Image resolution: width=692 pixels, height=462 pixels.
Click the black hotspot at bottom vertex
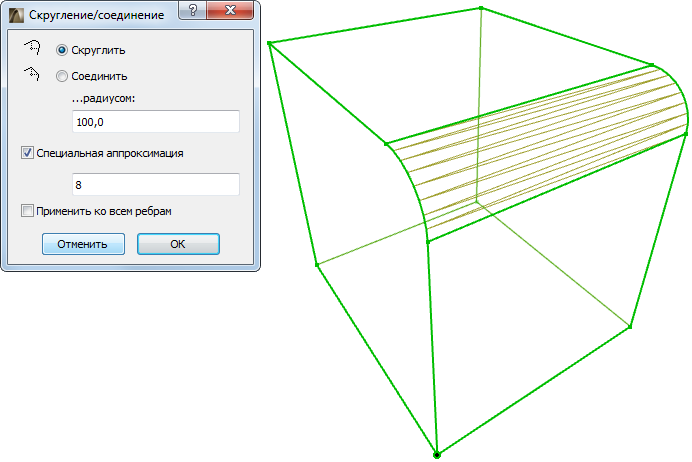(x=436, y=455)
